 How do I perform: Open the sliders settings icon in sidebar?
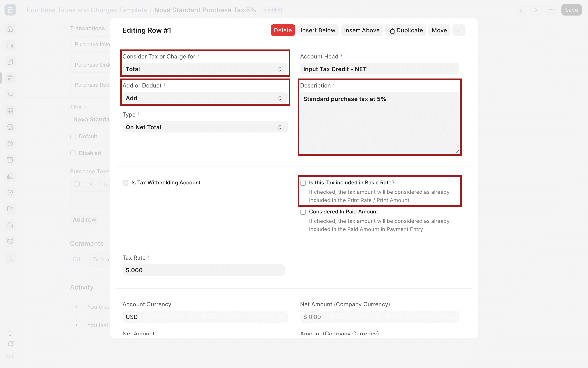point(10,258)
